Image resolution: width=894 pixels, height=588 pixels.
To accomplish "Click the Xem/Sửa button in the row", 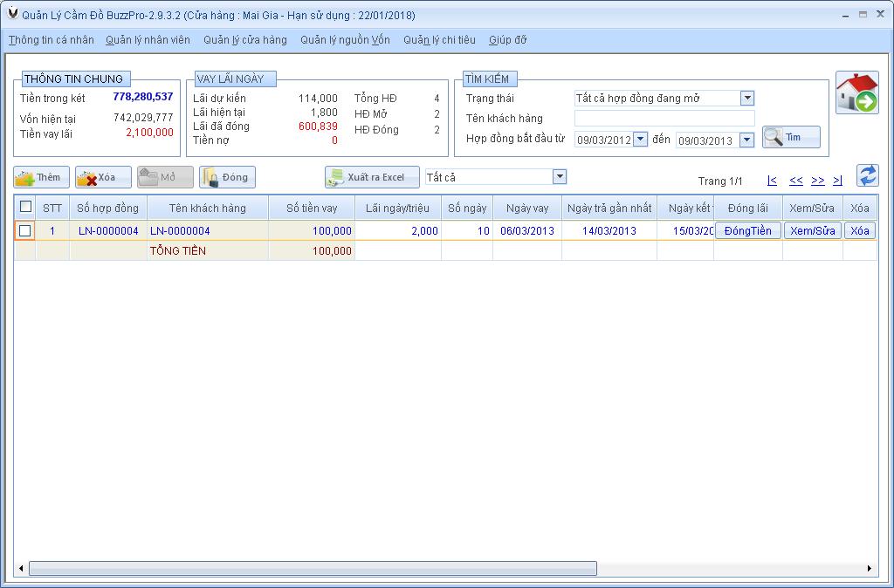I will (x=813, y=231).
